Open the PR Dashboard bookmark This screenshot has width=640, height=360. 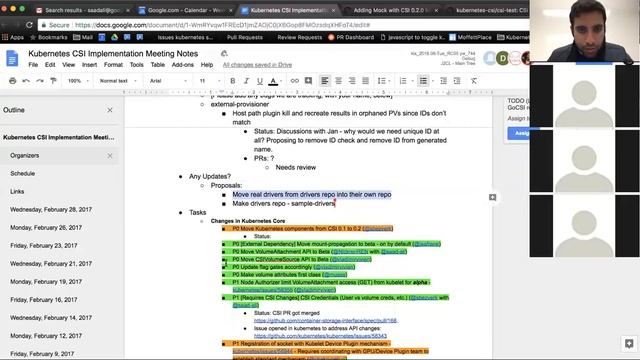coord(351,37)
